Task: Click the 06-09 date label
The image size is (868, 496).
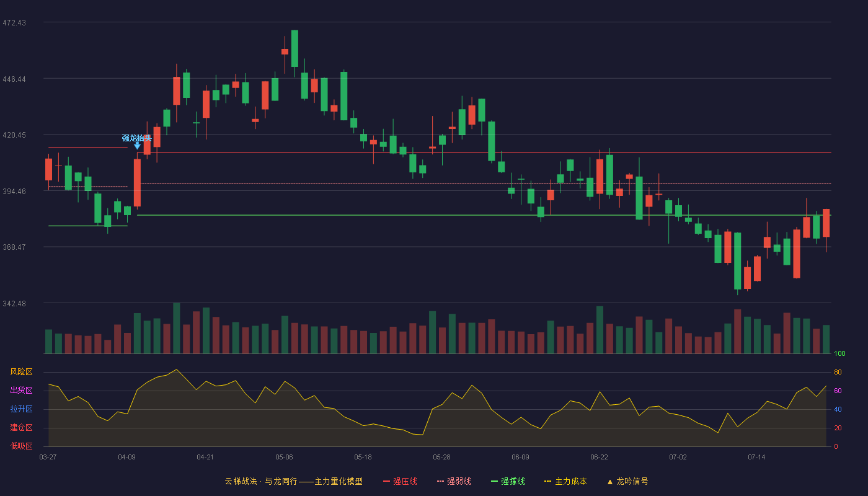Action: coord(520,457)
